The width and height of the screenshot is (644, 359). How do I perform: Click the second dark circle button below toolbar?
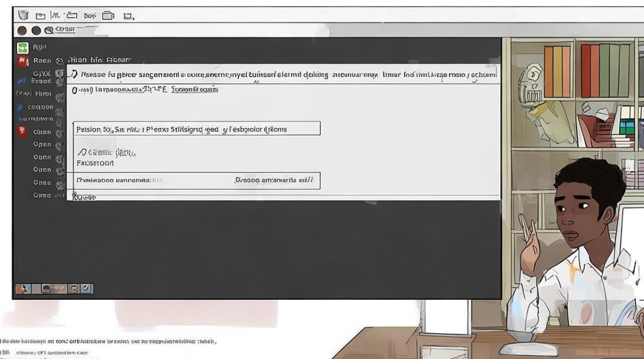[36, 31]
